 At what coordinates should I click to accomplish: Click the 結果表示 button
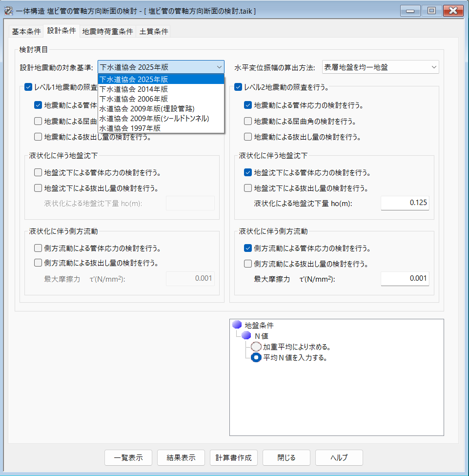181,458
